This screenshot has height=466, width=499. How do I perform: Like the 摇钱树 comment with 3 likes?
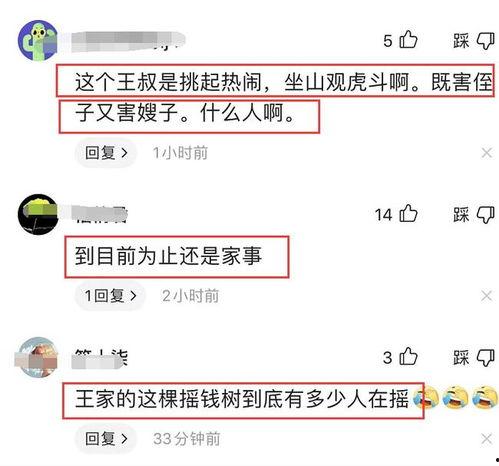[408, 356]
